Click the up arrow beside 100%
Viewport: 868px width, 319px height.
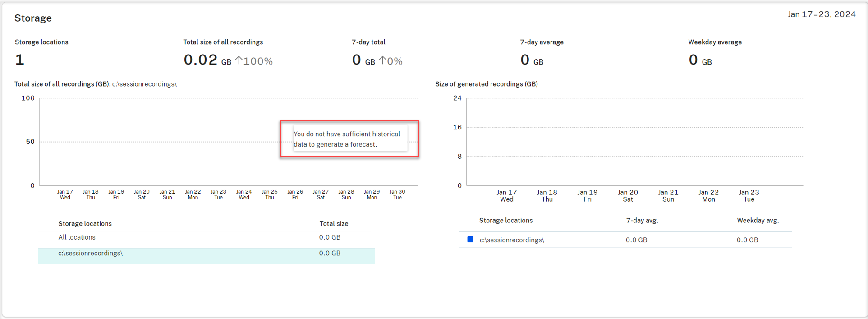(239, 60)
